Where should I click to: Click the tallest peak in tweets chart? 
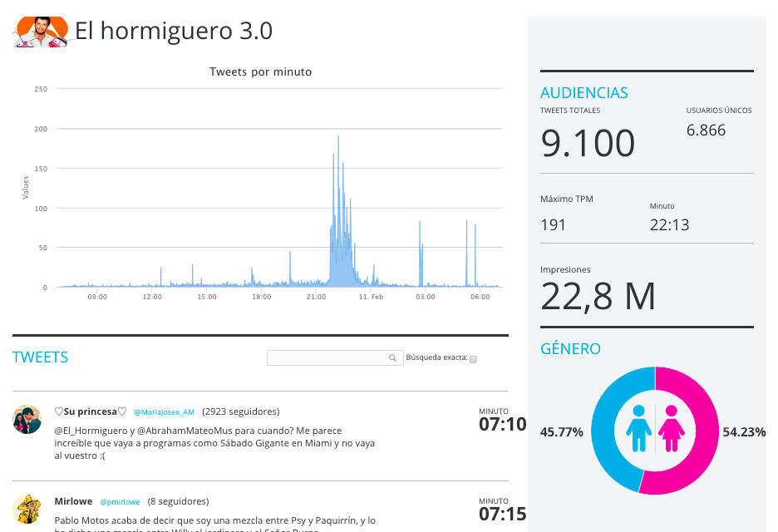point(338,136)
